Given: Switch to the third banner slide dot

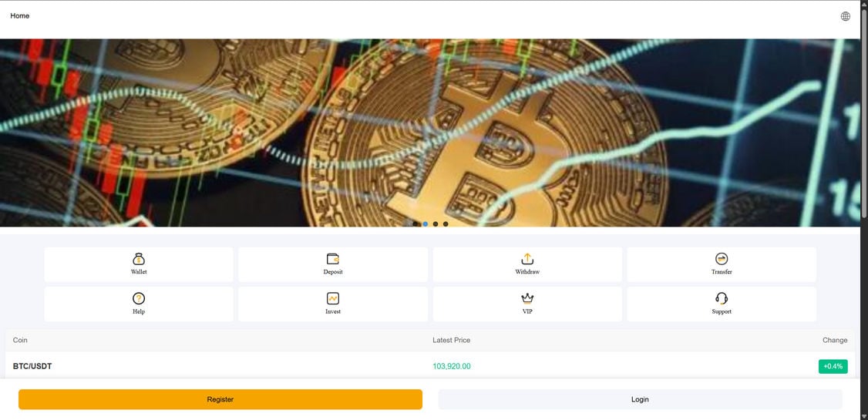Looking at the screenshot, I should click(x=436, y=224).
